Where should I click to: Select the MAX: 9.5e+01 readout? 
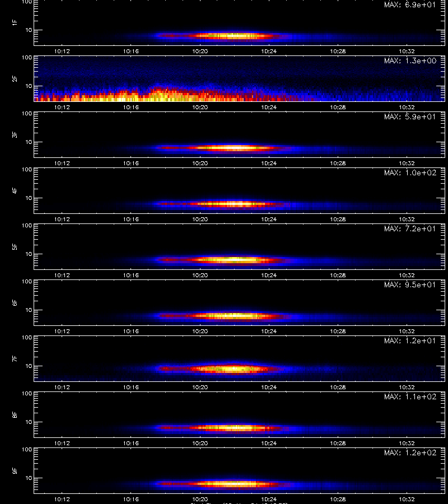pos(410,284)
